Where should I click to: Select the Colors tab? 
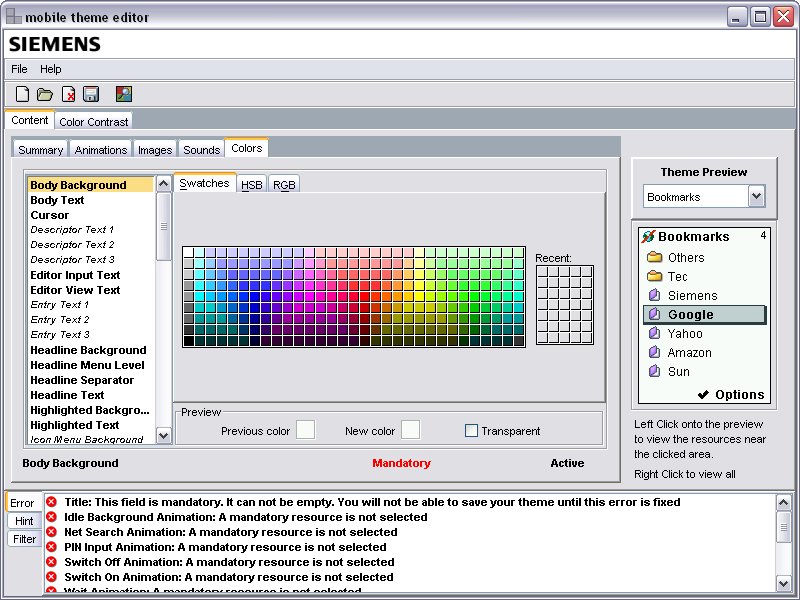coord(246,148)
